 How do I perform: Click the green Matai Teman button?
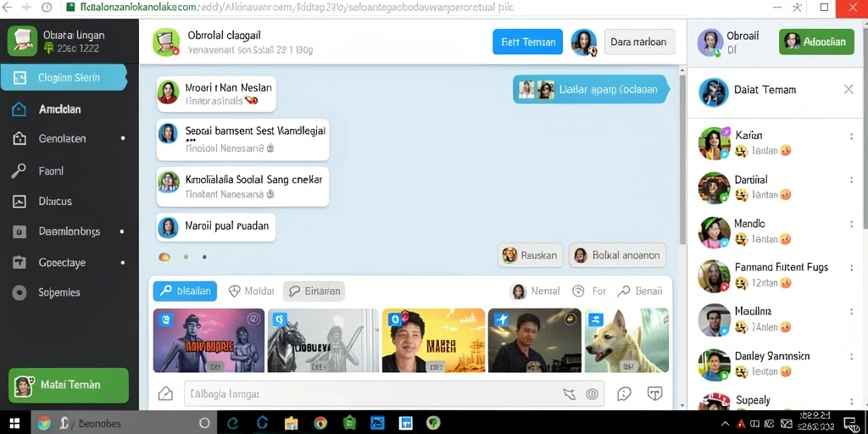tap(69, 386)
